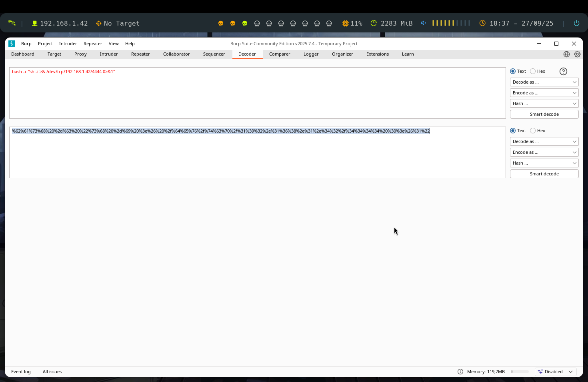Click the Burp Suite logo icon
Viewport: 588px width, 382px height.
(11, 43)
